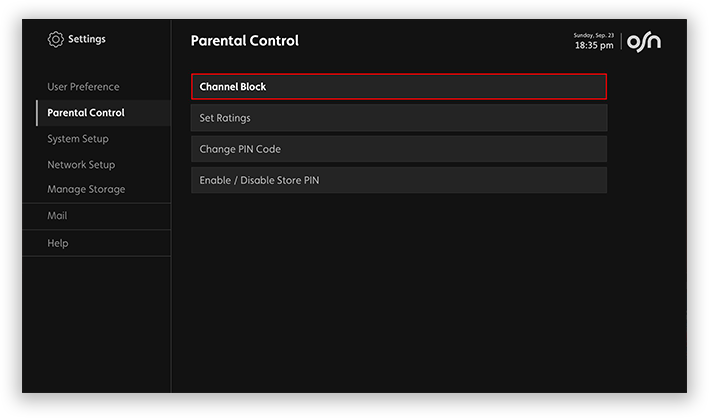Click the Parental Control page heading
The height and width of the screenshot is (418, 709).
coord(244,41)
